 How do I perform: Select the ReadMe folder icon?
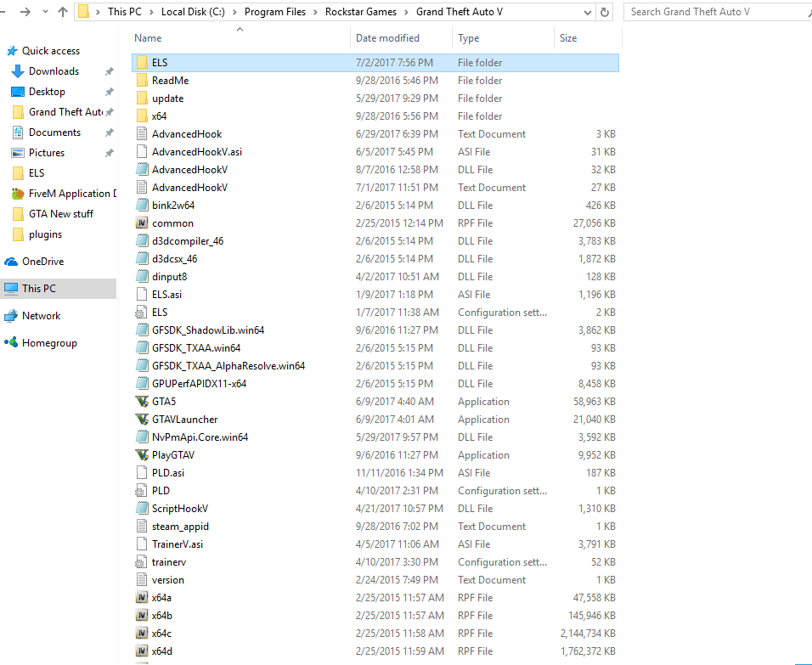(x=142, y=81)
